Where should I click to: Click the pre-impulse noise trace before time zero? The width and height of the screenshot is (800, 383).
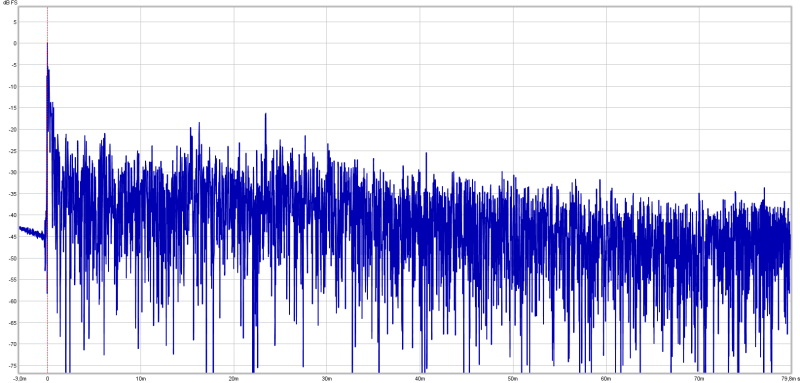tap(32, 233)
